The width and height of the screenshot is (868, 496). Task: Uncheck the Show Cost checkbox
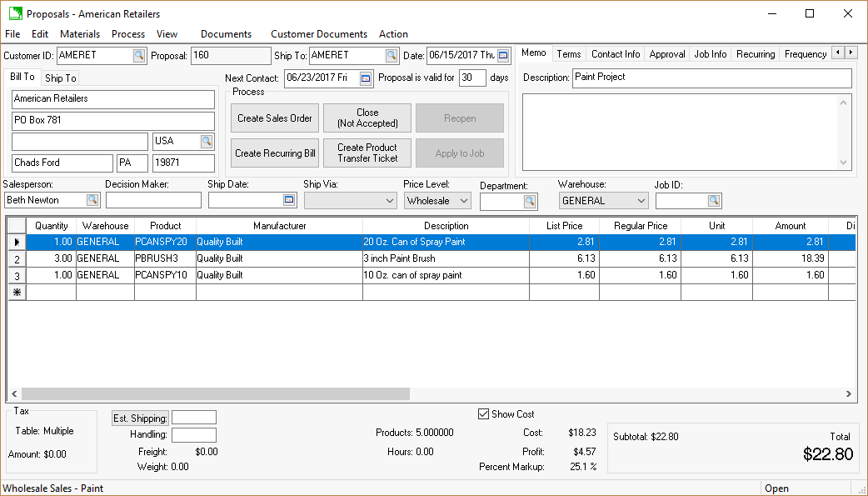pos(484,413)
